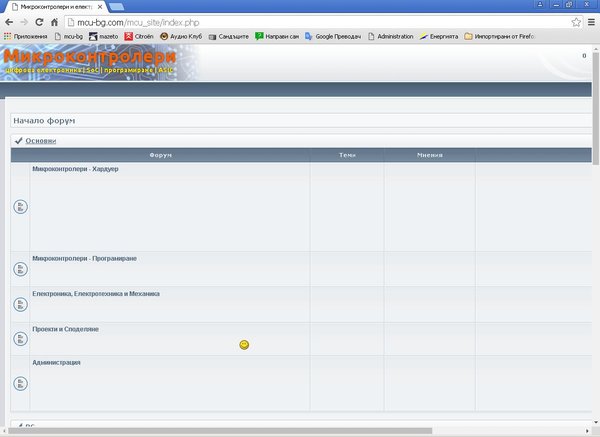Reload the page with the refresh icon

click(39, 22)
